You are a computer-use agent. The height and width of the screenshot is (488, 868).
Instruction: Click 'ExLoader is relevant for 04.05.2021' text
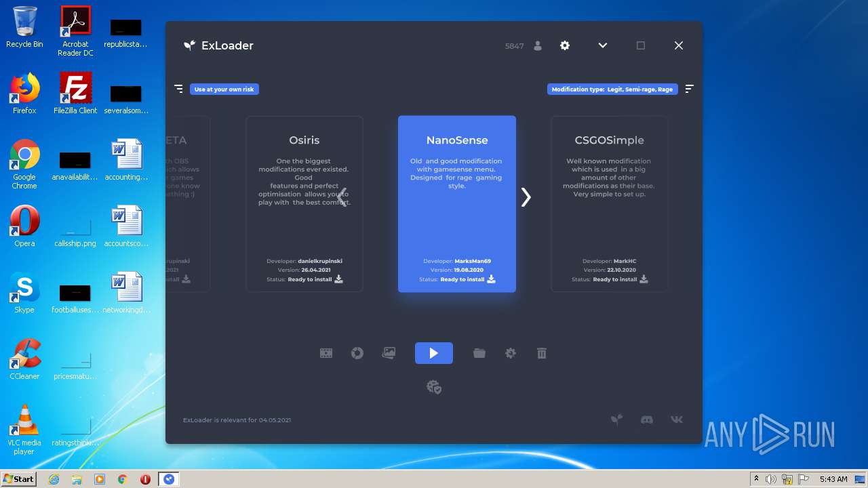tap(237, 420)
